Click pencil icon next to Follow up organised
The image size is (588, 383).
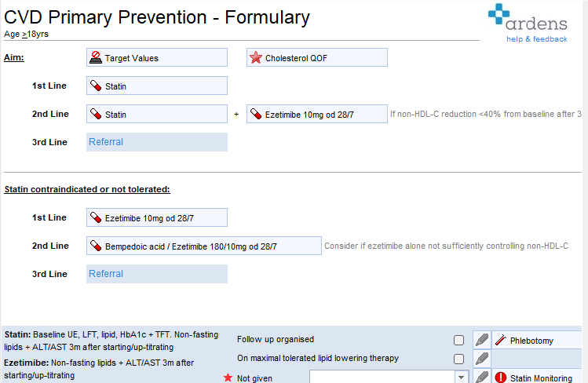482,340
